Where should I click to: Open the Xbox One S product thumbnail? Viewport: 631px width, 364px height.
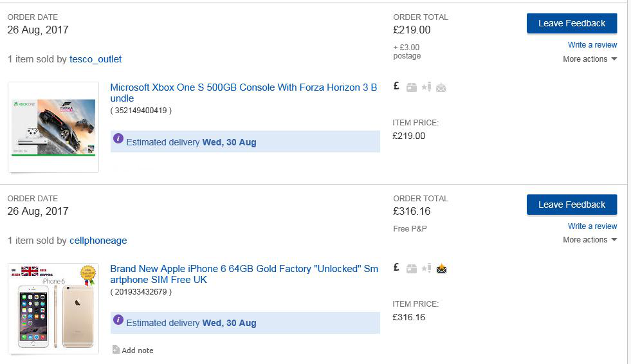53,127
